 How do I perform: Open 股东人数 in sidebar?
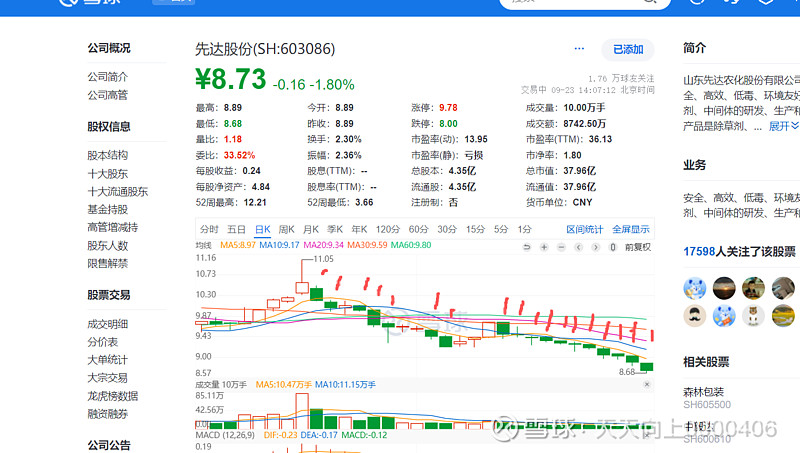click(108, 245)
